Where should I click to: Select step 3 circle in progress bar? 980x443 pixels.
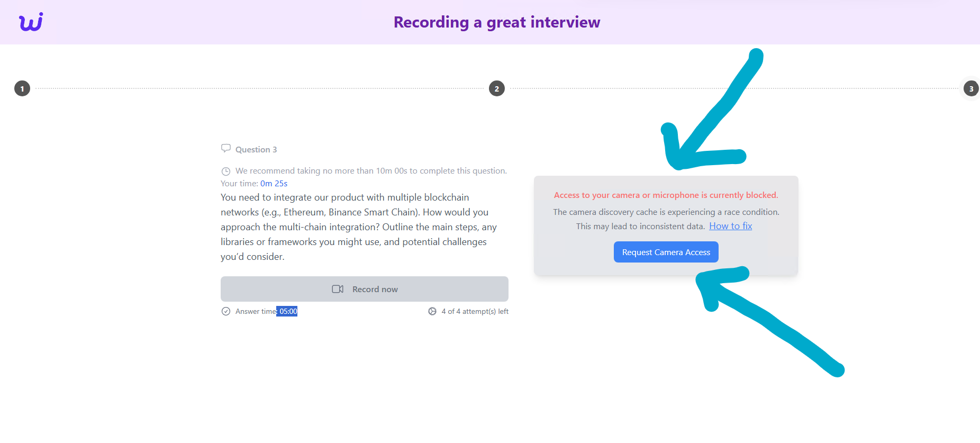pos(970,89)
